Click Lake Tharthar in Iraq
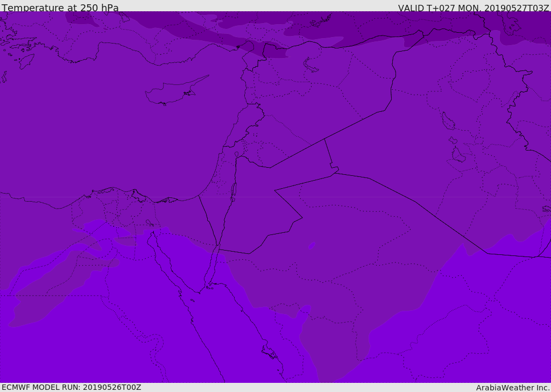 coord(448,121)
